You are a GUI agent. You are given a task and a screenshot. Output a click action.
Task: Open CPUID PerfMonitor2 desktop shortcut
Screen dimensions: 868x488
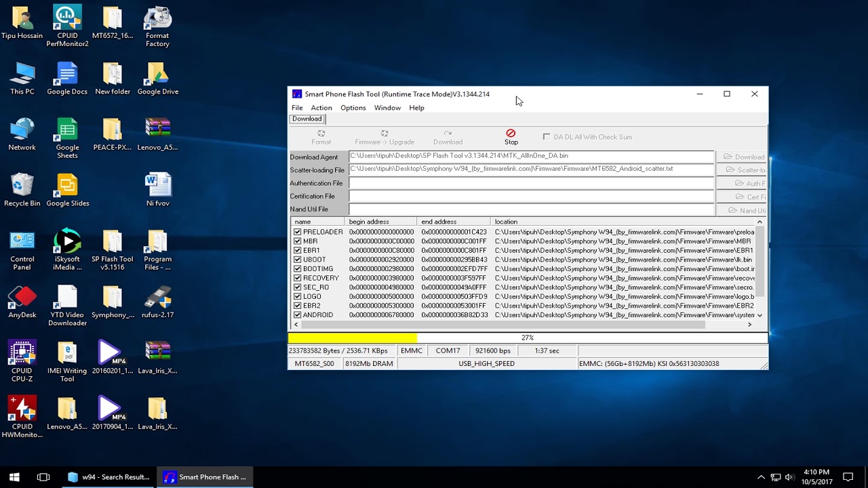tap(67, 26)
